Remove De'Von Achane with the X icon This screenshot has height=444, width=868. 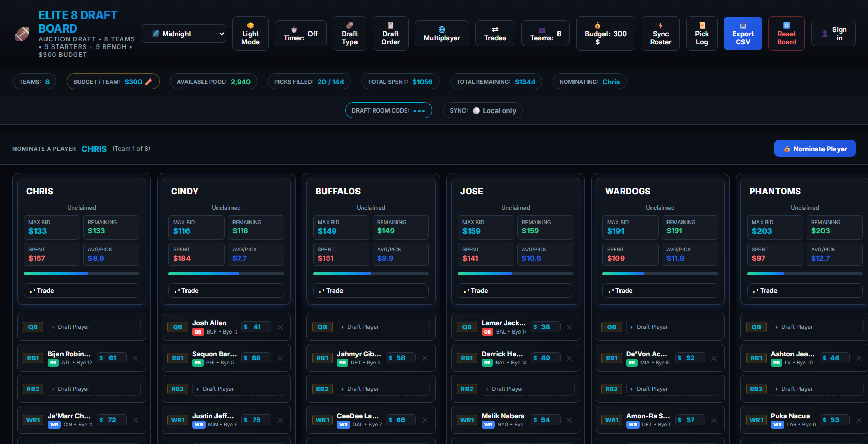[714, 358]
